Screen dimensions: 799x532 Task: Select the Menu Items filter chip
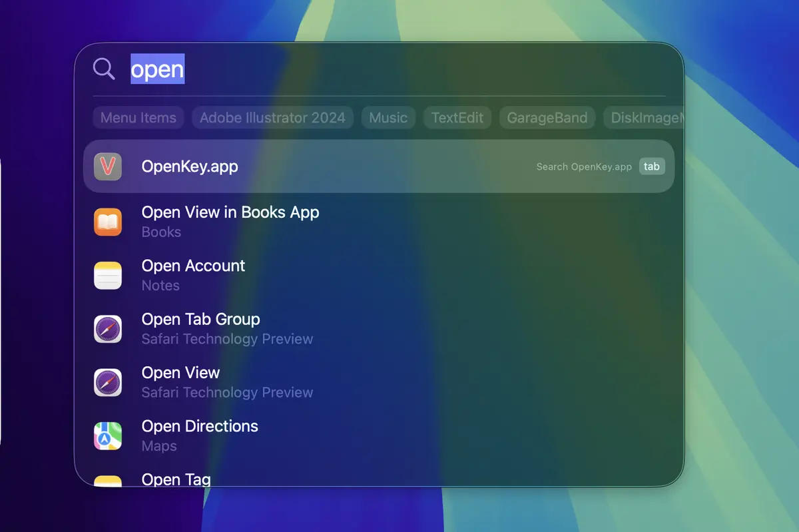[138, 117]
